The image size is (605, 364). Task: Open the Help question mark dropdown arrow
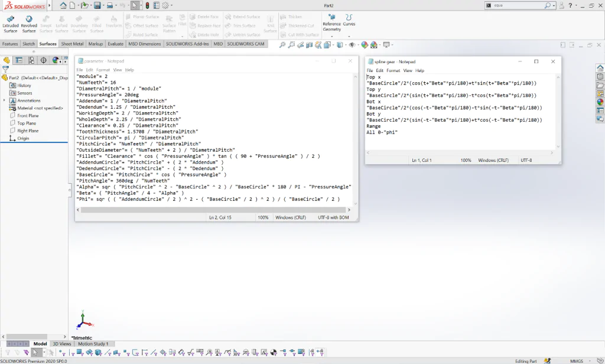point(577,5)
